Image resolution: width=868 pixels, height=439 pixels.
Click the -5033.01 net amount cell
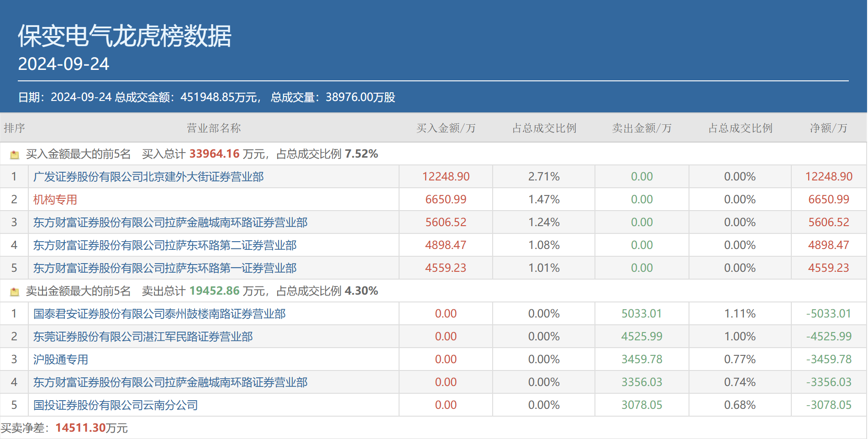click(829, 314)
